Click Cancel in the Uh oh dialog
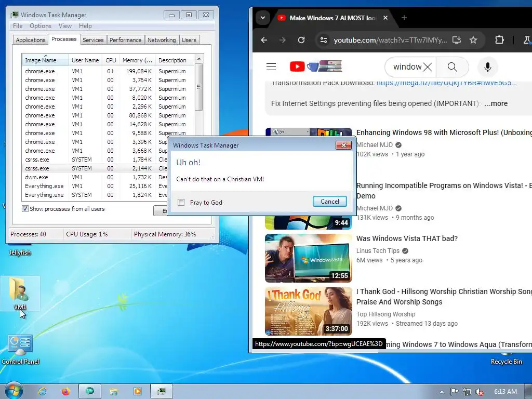 coord(329,202)
